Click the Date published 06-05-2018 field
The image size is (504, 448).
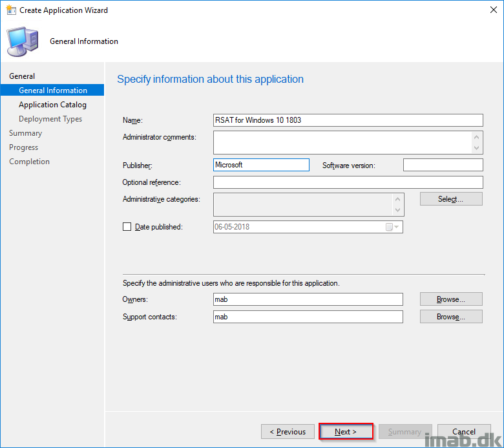(x=308, y=227)
